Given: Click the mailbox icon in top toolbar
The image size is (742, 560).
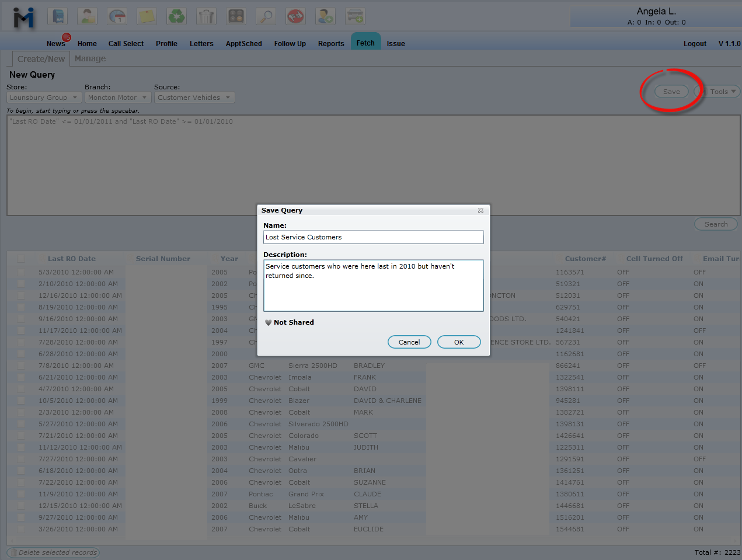Looking at the screenshot, I should point(58,16).
